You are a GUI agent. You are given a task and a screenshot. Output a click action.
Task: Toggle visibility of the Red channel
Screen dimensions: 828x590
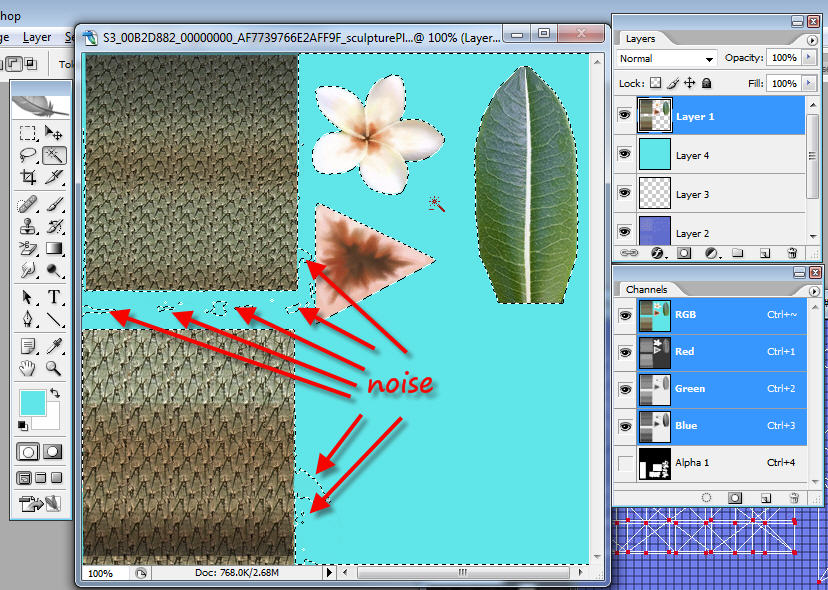pyautogui.click(x=625, y=351)
